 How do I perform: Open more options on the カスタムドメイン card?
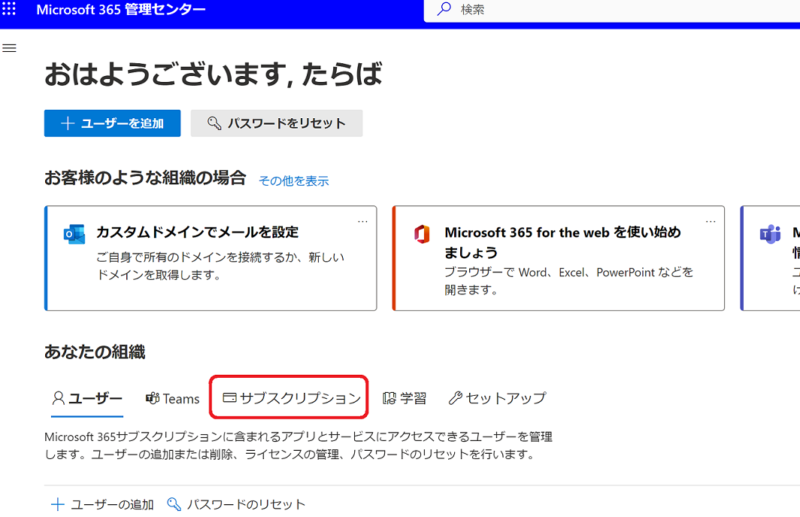363,221
